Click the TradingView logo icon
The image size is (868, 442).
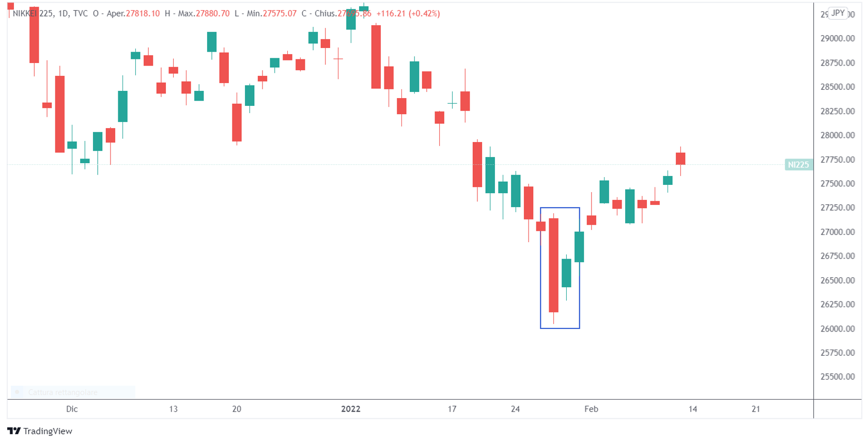pos(14,431)
